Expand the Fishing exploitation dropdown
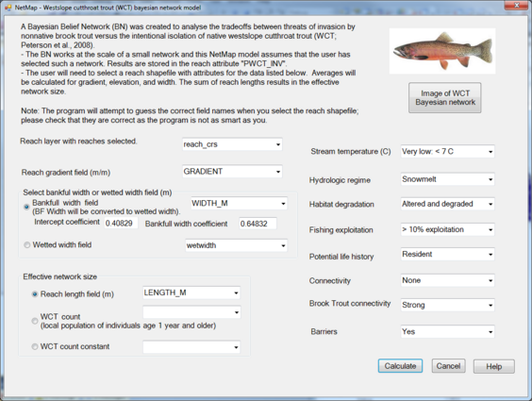Screen dimensions: 532x401 click(447, 230)
